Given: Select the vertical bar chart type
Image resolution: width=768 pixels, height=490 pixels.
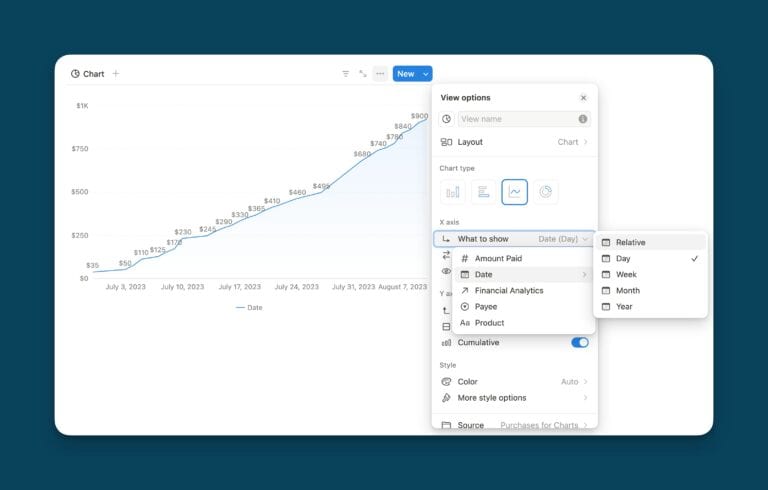Looking at the screenshot, I should [453, 192].
